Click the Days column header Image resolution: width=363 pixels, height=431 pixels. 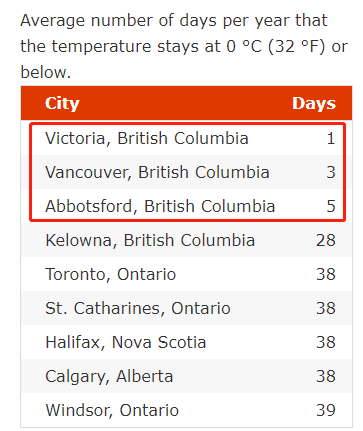coord(314,104)
